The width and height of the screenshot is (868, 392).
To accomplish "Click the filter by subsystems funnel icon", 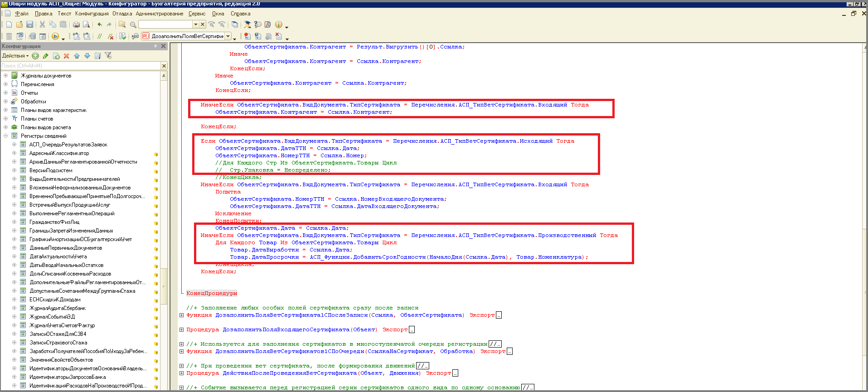I will (108, 56).
